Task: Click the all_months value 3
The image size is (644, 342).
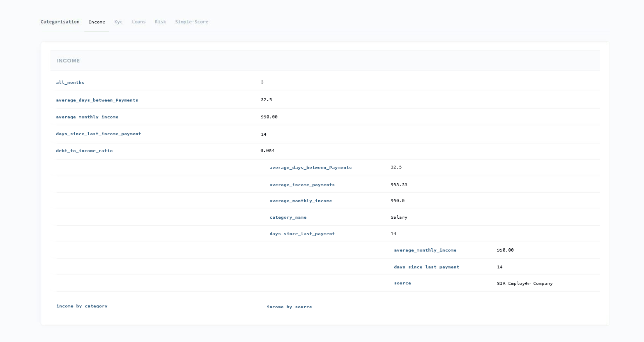Action: [x=262, y=82]
